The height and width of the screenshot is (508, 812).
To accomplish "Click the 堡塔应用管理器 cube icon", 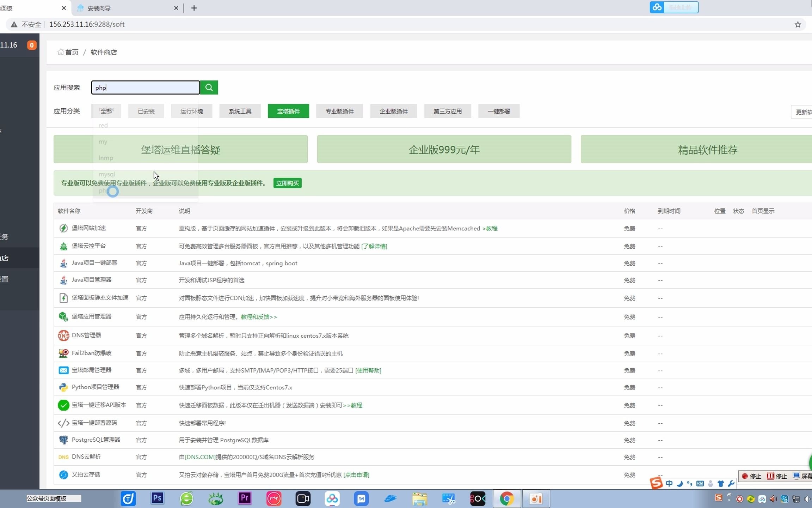I will 63,317.
